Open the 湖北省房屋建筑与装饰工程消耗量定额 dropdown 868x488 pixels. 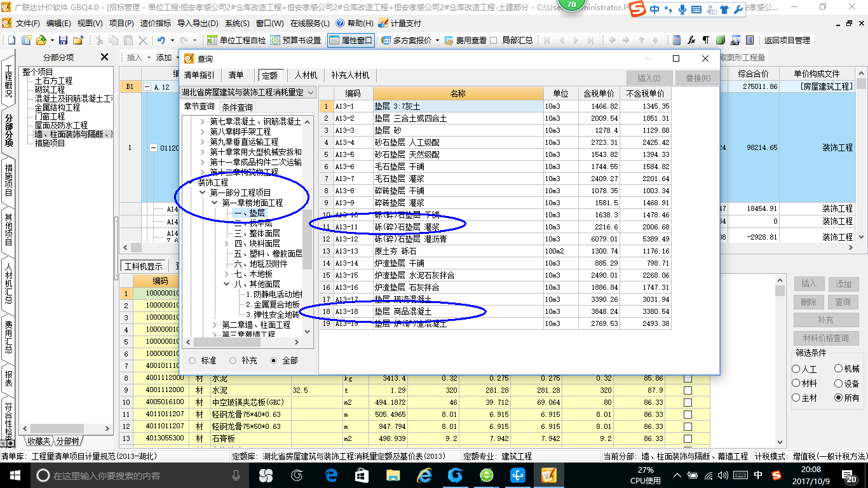(x=310, y=93)
